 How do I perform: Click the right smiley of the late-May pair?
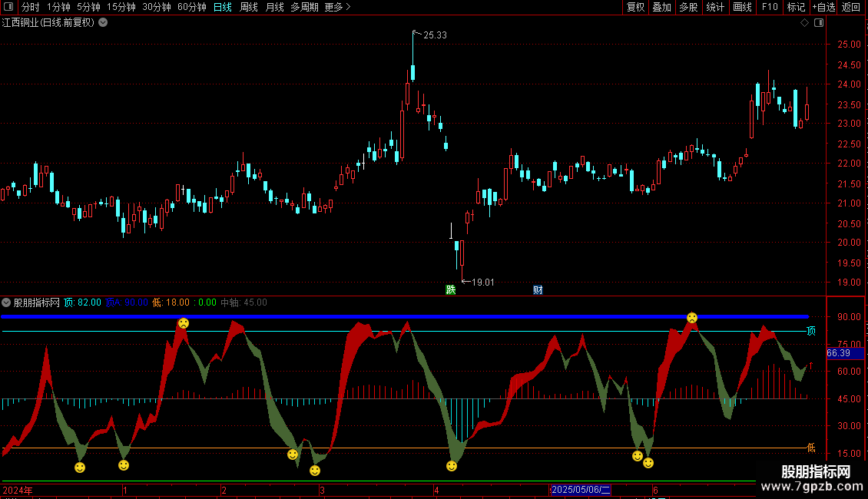(648, 462)
